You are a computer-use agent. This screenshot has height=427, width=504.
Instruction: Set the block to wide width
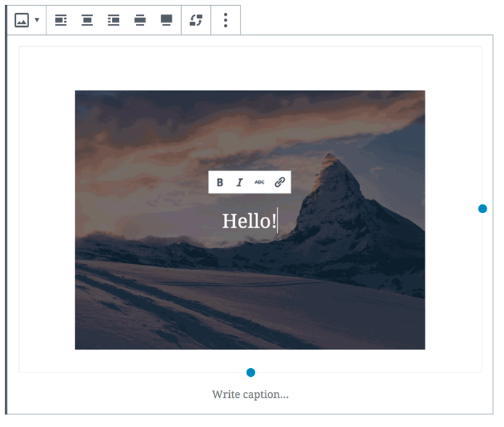(140, 20)
